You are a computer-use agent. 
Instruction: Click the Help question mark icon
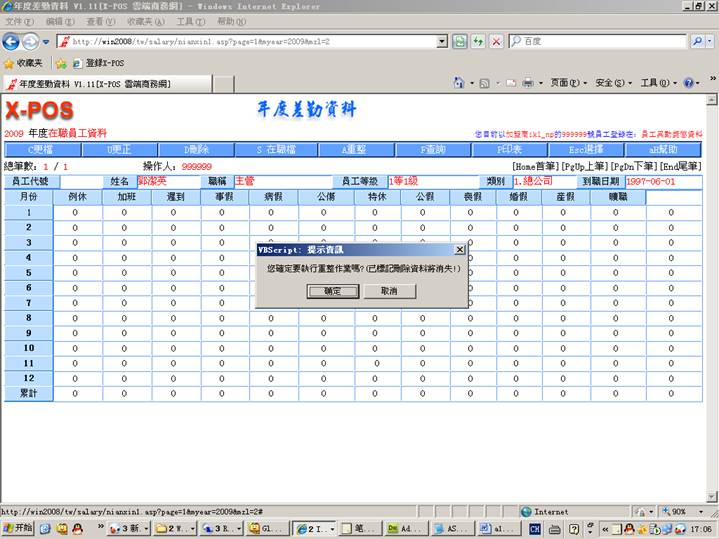coord(688,83)
